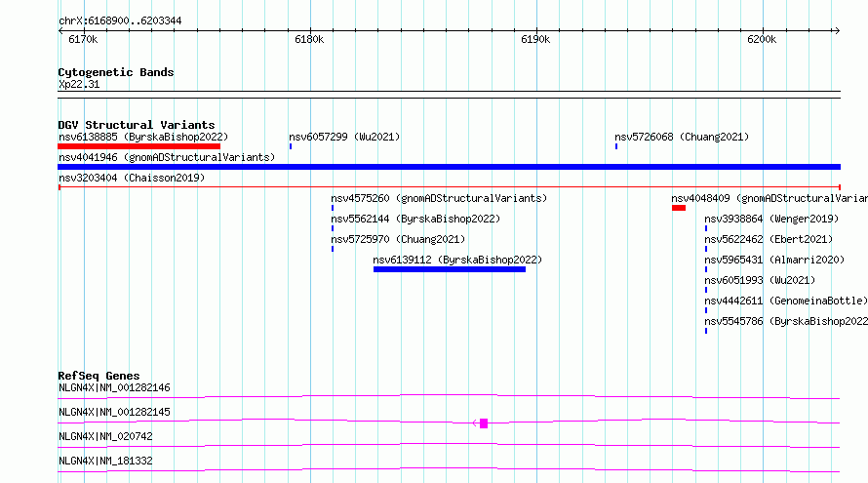Screen dimensions: 868x483
Task: Click the RefSeq Genes track title
Action: pyautogui.click(x=99, y=376)
